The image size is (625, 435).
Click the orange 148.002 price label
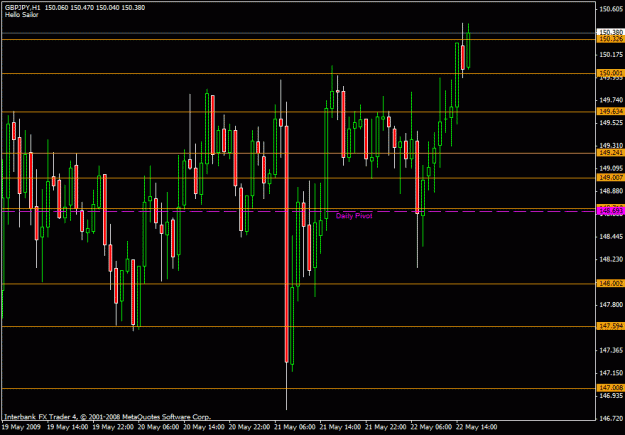[x=610, y=283]
